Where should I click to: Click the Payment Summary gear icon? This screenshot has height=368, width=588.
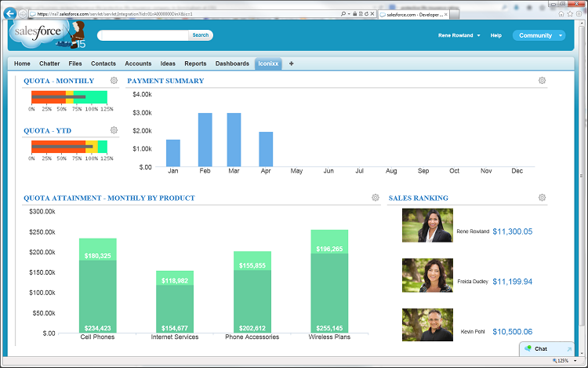click(542, 81)
